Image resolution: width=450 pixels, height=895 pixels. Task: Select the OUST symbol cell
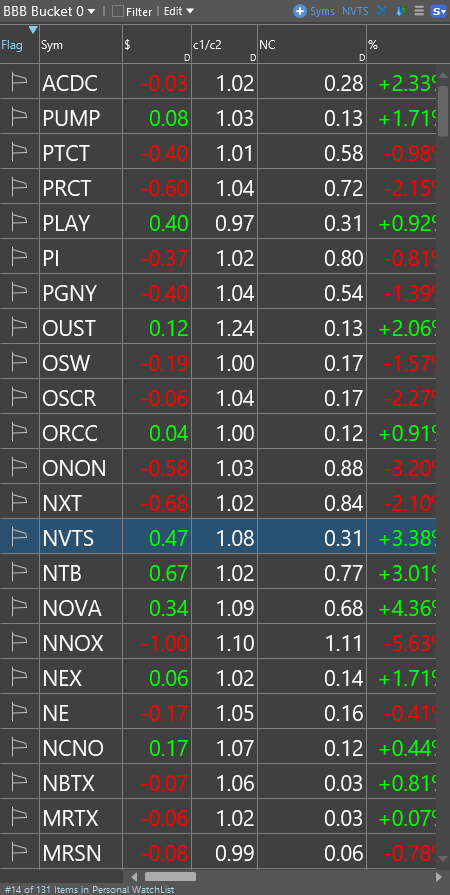(x=81, y=328)
